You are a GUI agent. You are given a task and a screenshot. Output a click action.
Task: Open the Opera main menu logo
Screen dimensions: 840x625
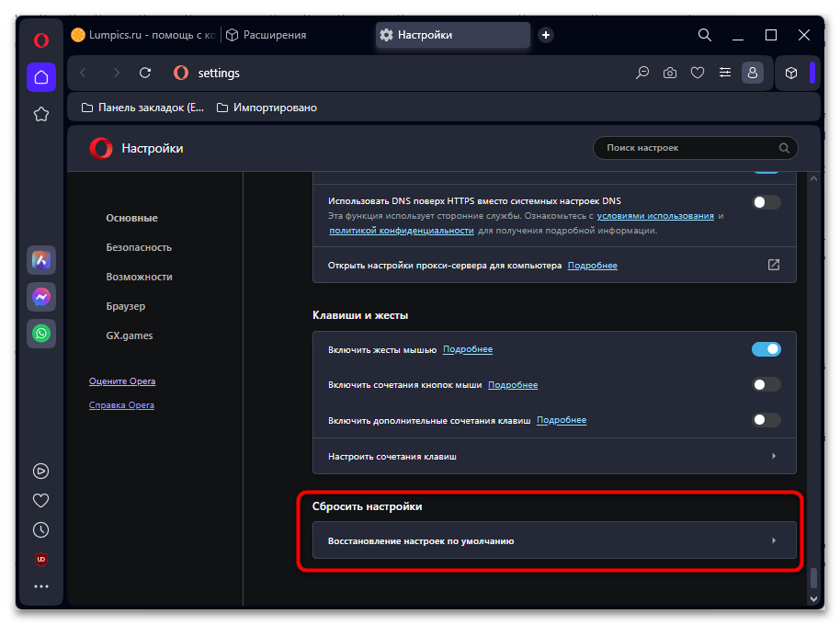click(41, 40)
